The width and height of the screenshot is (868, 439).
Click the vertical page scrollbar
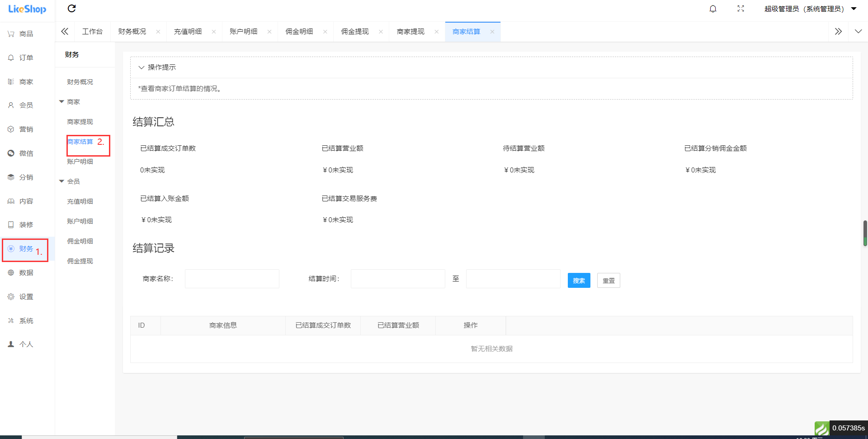click(865, 233)
